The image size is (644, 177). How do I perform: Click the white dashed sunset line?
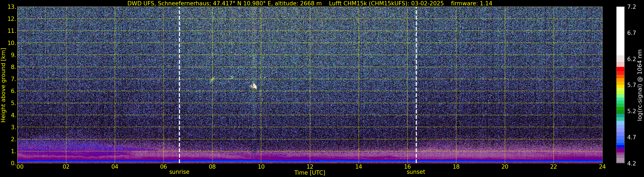pyautogui.click(x=416, y=85)
